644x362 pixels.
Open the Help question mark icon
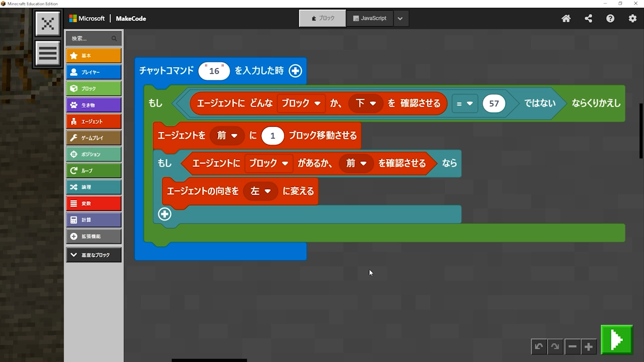tap(610, 19)
